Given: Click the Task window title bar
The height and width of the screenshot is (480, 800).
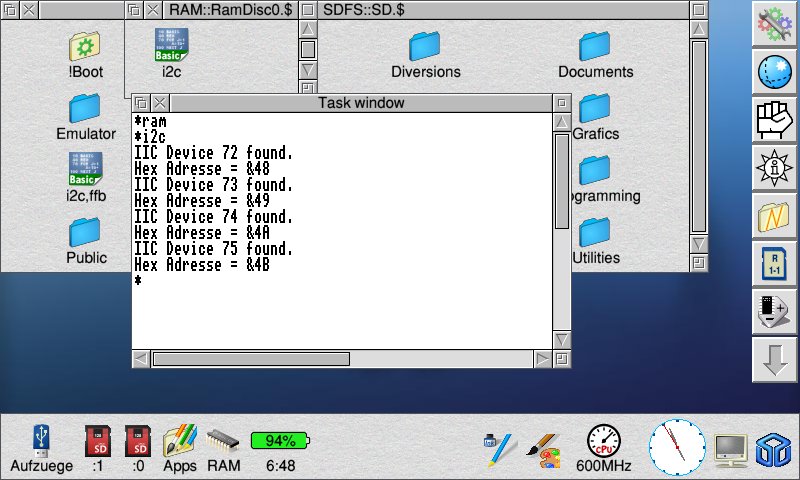Looking at the screenshot, I should coord(360,103).
